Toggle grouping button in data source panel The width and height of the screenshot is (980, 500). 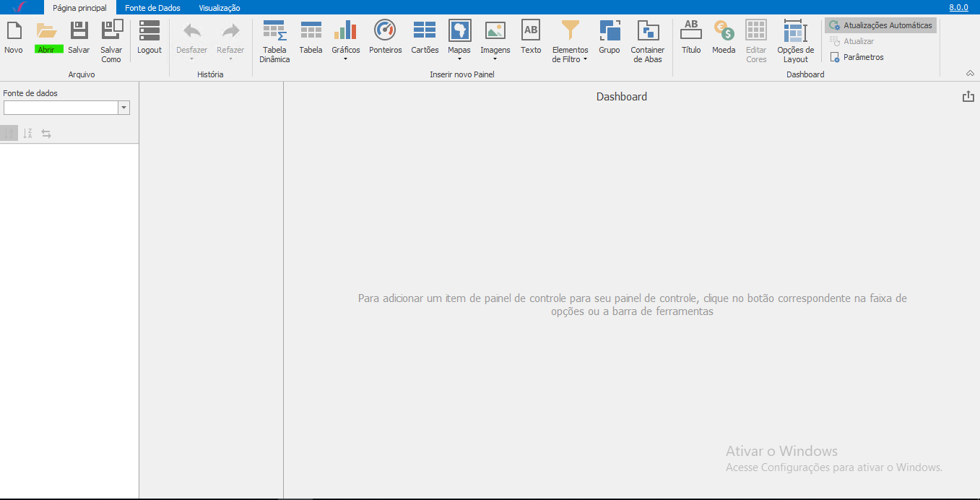coord(9,134)
